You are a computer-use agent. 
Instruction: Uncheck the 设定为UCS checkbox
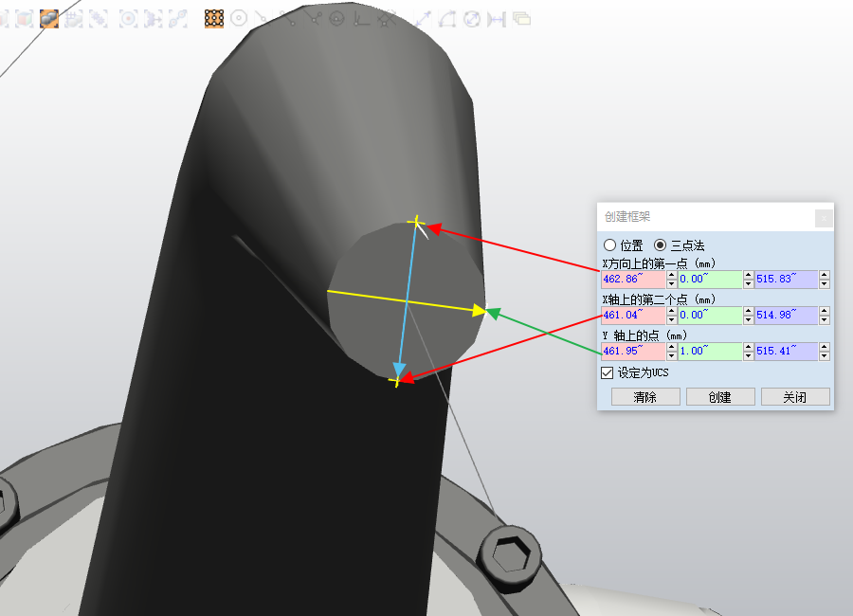[x=608, y=372]
